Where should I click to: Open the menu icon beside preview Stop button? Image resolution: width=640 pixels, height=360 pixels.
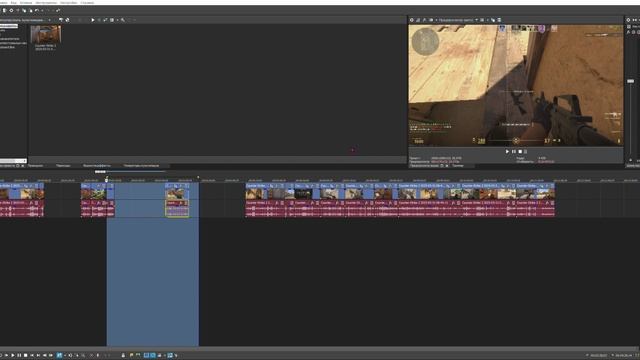526,151
